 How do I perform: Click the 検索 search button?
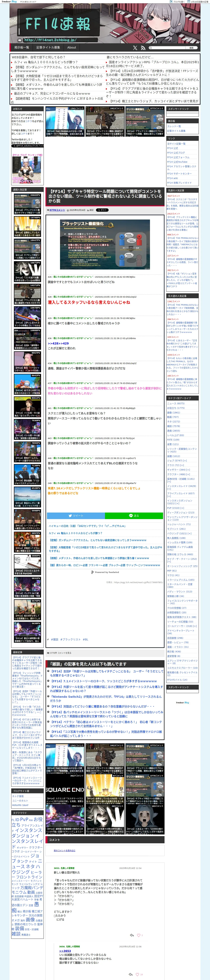tap(192, 48)
